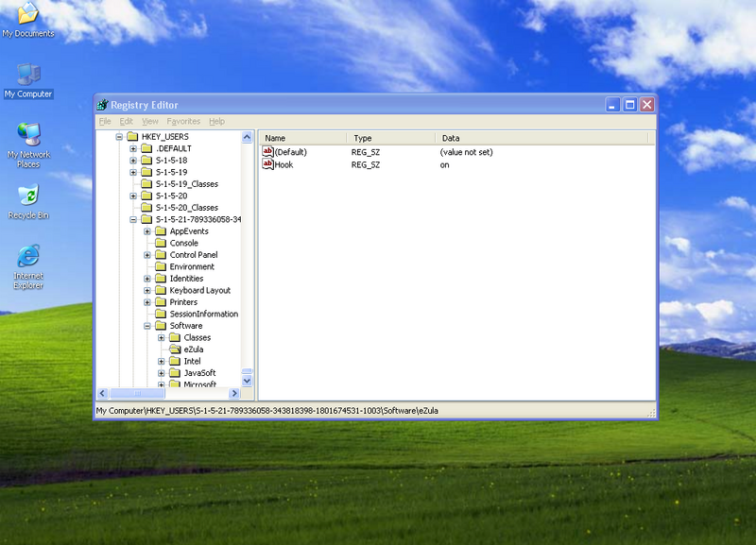This screenshot has height=545, width=756.
Task: Click the HKEY_USERS folder icon
Action: point(132,137)
